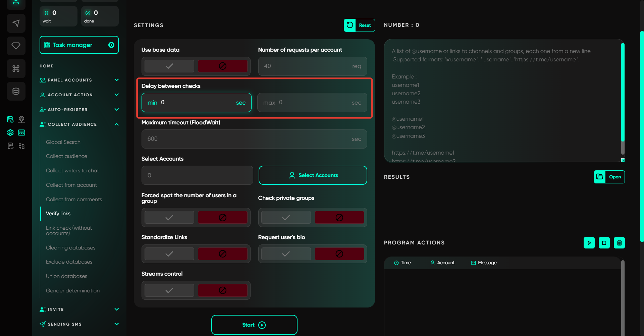Select Gender determination in sidebar

(x=73, y=291)
